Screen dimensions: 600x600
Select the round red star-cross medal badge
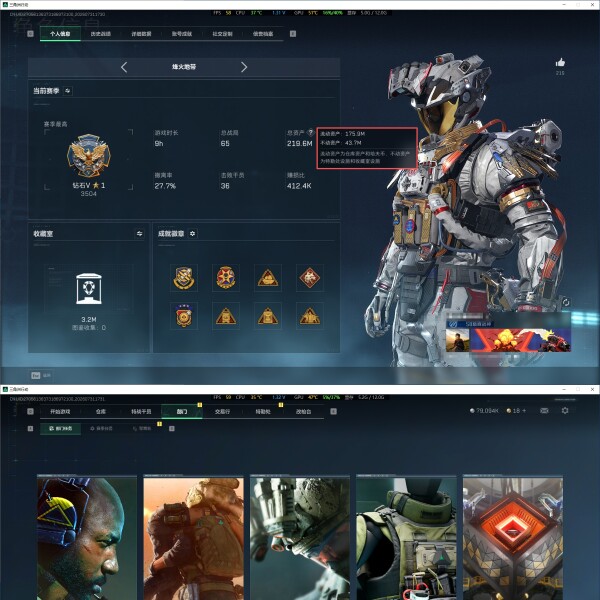pos(226,278)
